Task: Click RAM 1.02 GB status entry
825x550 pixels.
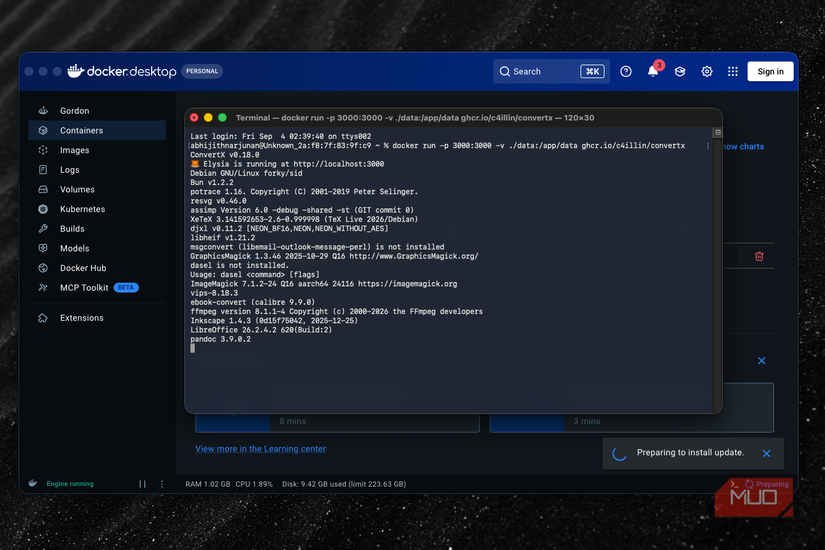Action: (208, 484)
